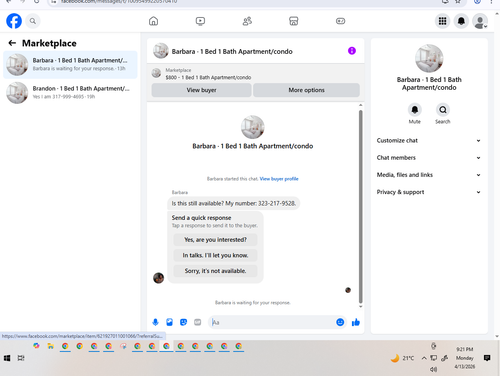Open the Notifications bell at top right

pos(461,21)
